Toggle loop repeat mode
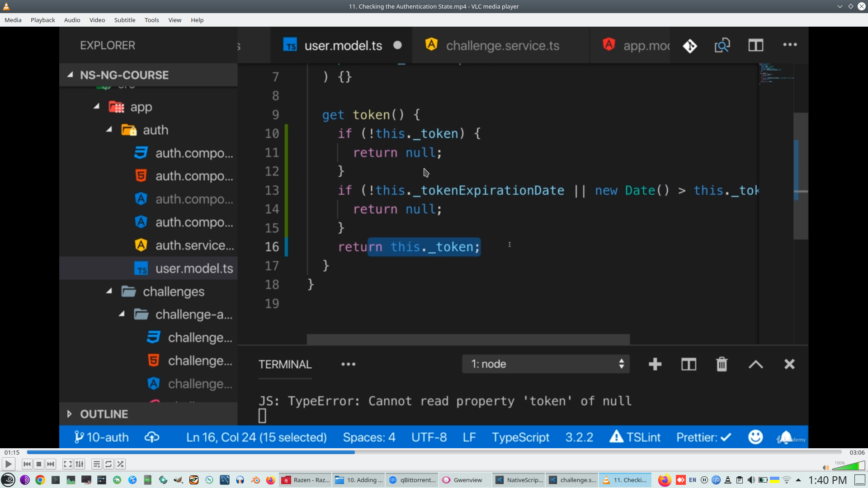 click(x=108, y=464)
